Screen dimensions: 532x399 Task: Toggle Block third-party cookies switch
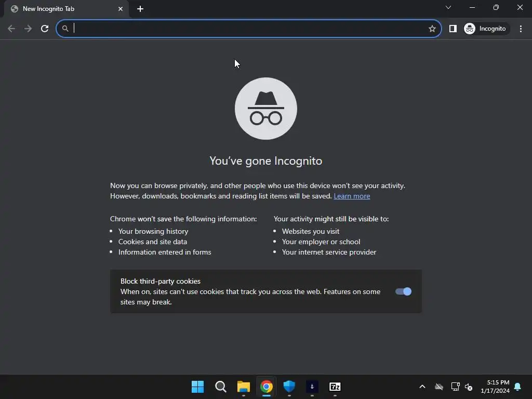pos(403,291)
